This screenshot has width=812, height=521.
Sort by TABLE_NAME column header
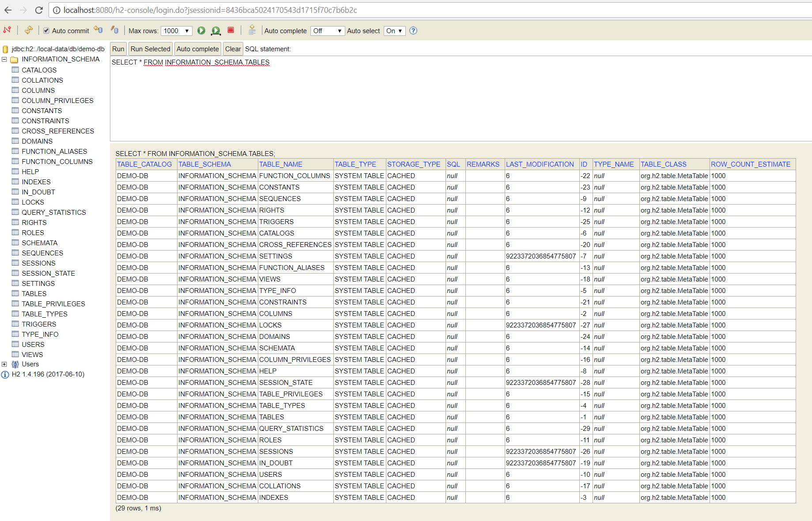click(x=281, y=164)
